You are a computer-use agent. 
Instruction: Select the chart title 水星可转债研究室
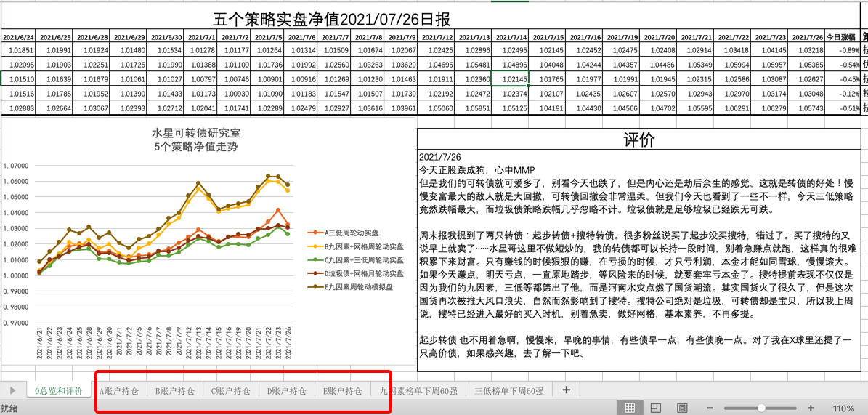195,134
